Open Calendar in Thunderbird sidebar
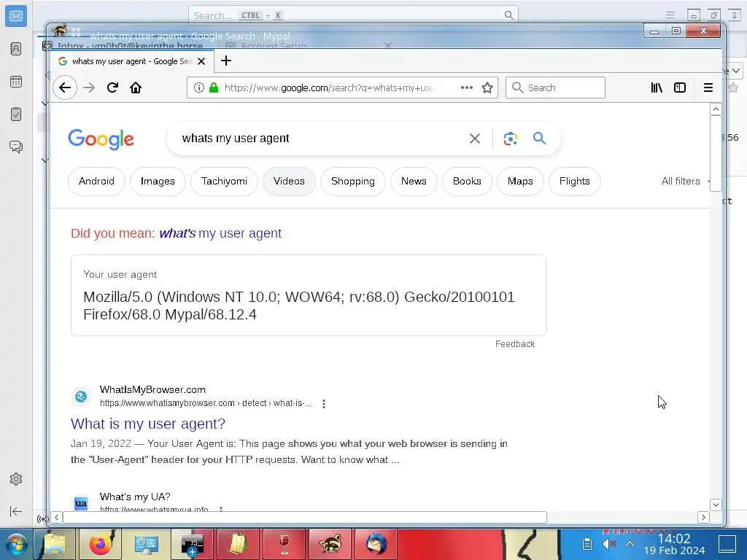This screenshot has height=560, width=747. coord(16,82)
